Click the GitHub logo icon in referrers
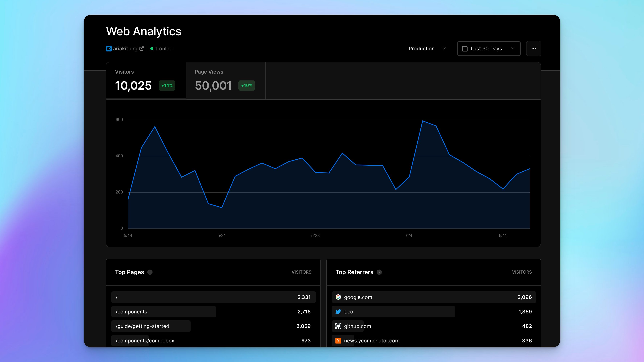644x362 pixels. tap(338, 326)
